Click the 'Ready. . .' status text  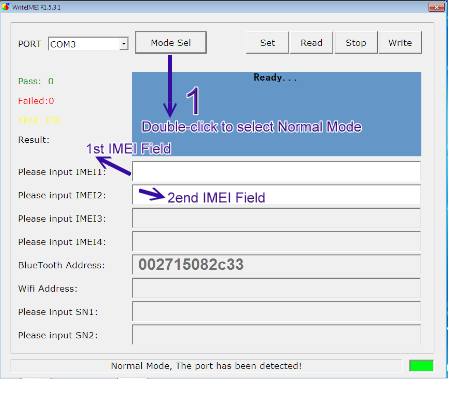[275, 78]
